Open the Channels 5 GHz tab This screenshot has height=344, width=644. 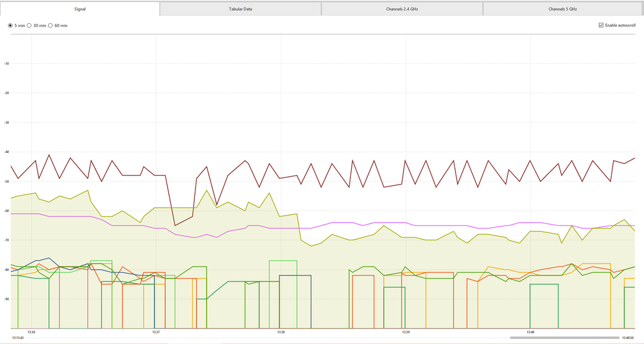tap(563, 9)
